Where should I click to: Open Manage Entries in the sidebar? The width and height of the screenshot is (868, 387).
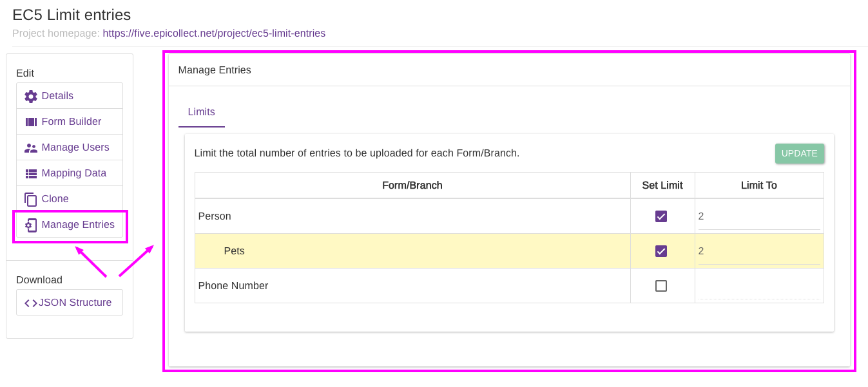click(77, 225)
